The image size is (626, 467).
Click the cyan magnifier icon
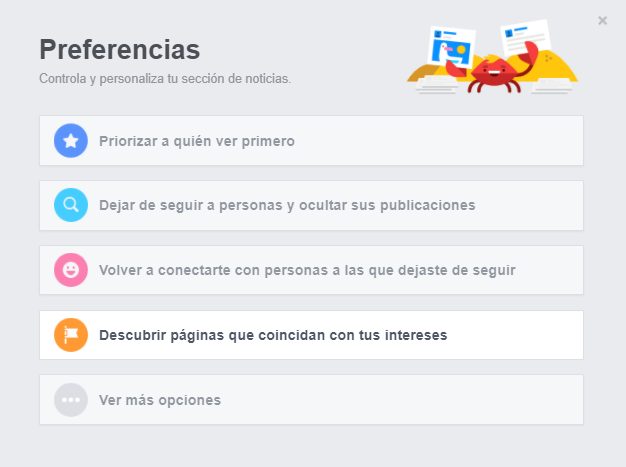(71, 206)
